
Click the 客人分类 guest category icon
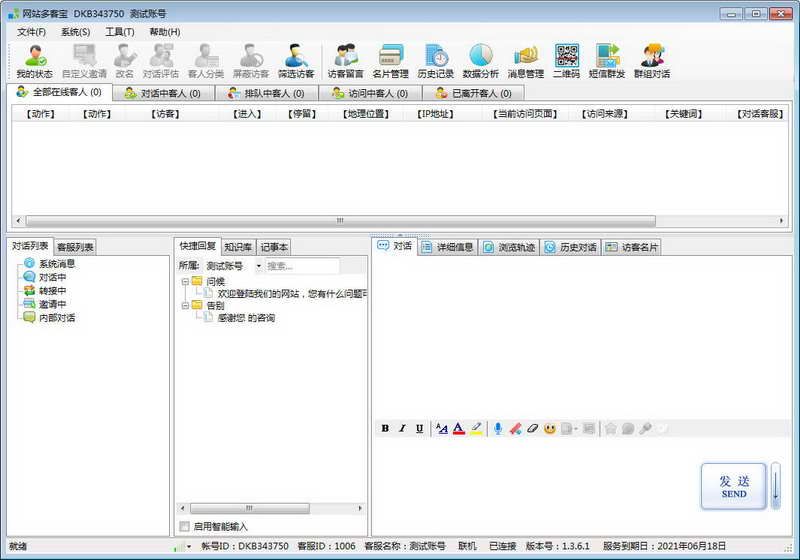point(206,61)
